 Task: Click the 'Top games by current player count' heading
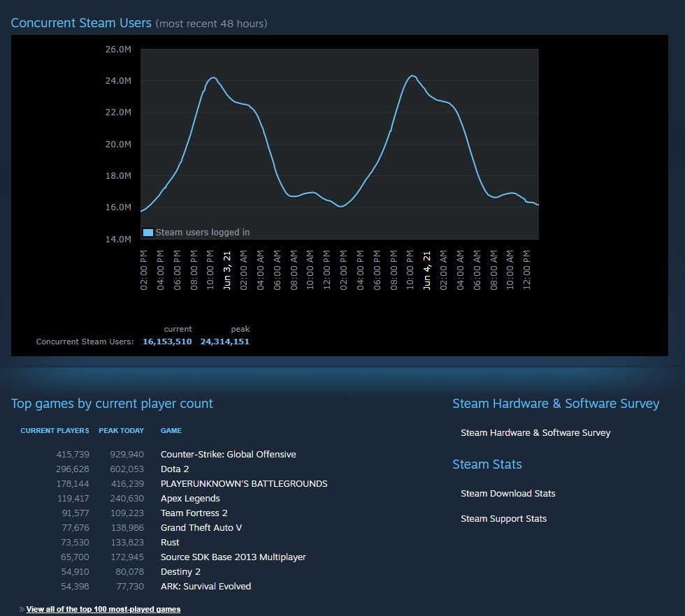(112, 404)
